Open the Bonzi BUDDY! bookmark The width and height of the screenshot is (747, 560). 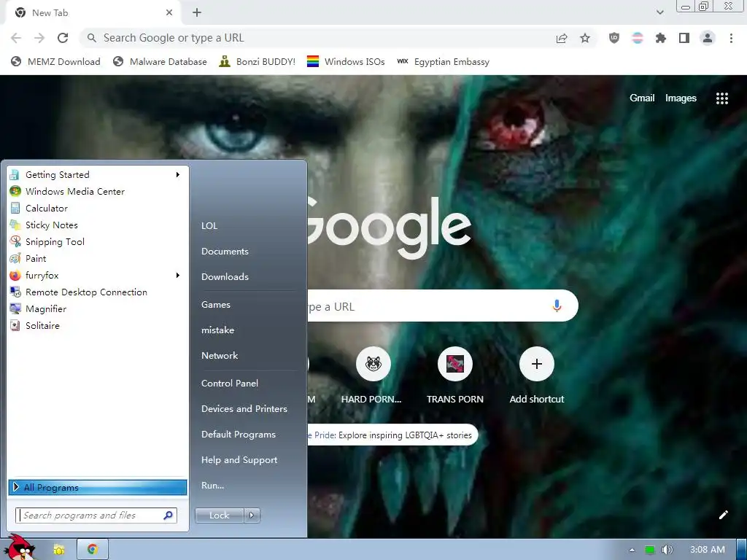pyautogui.click(x=258, y=62)
